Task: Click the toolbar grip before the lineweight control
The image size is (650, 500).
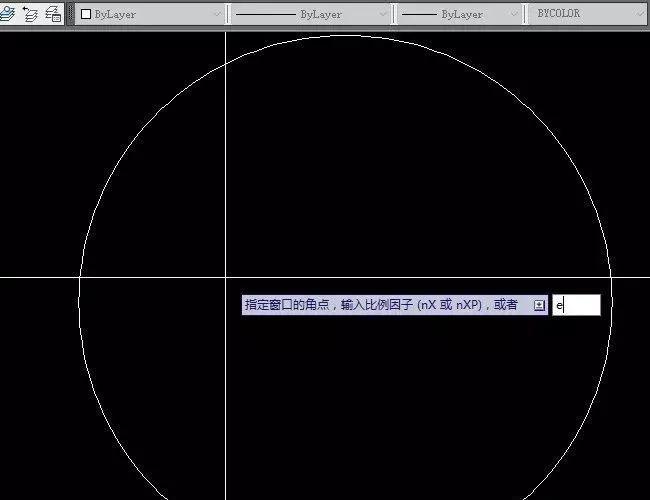Action: click(x=395, y=14)
